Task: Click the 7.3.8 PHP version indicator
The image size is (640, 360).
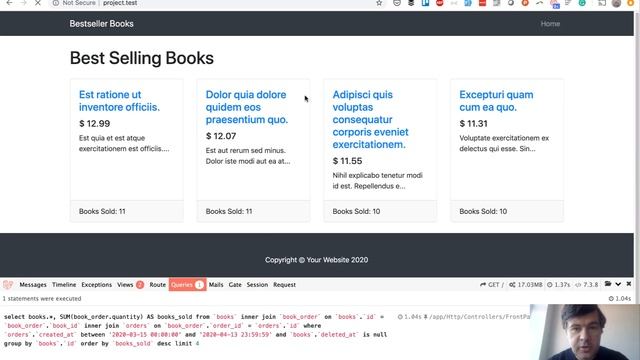Action: point(587,284)
